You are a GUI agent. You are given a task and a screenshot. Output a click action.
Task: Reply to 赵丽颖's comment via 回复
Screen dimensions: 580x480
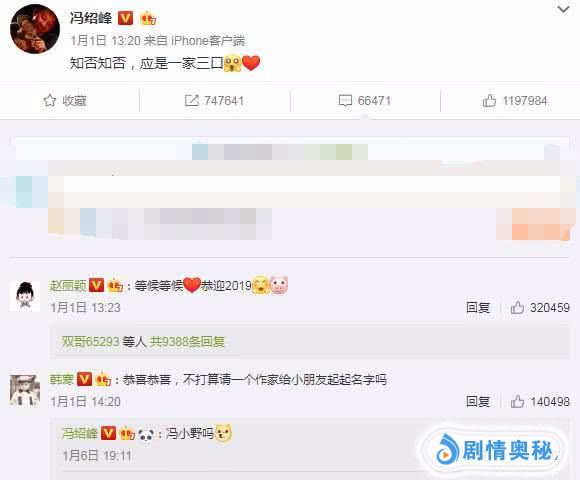(x=478, y=308)
